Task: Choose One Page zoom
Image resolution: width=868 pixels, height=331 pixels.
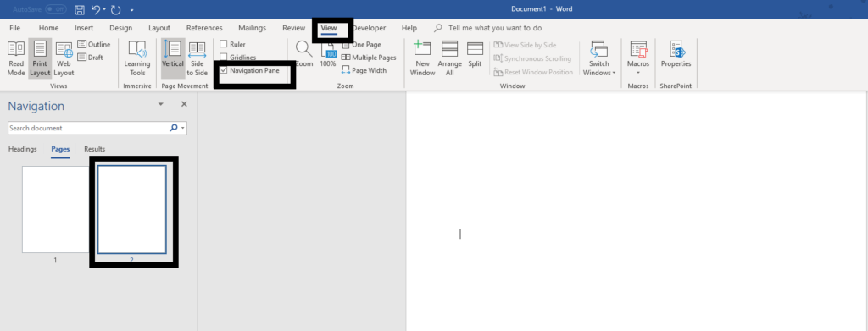Action: pos(361,44)
